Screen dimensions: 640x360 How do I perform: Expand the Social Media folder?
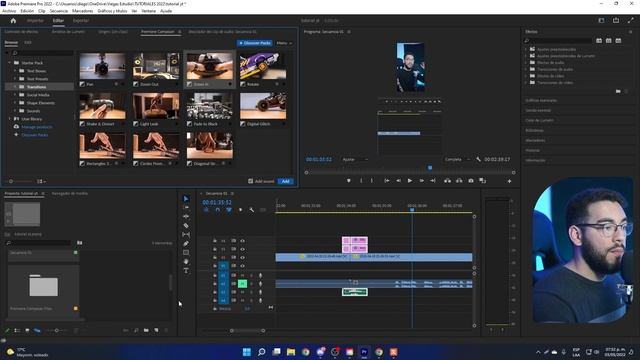pos(15,95)
